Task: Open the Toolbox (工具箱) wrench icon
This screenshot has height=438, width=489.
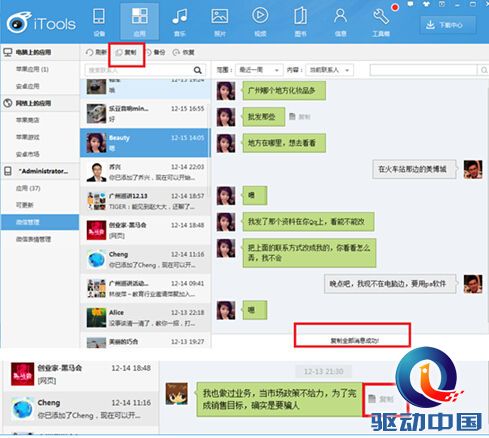Action: (x=381, y=16)
